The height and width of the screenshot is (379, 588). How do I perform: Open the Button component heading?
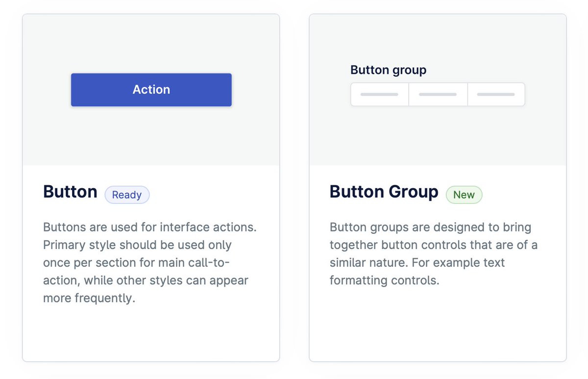70,192
